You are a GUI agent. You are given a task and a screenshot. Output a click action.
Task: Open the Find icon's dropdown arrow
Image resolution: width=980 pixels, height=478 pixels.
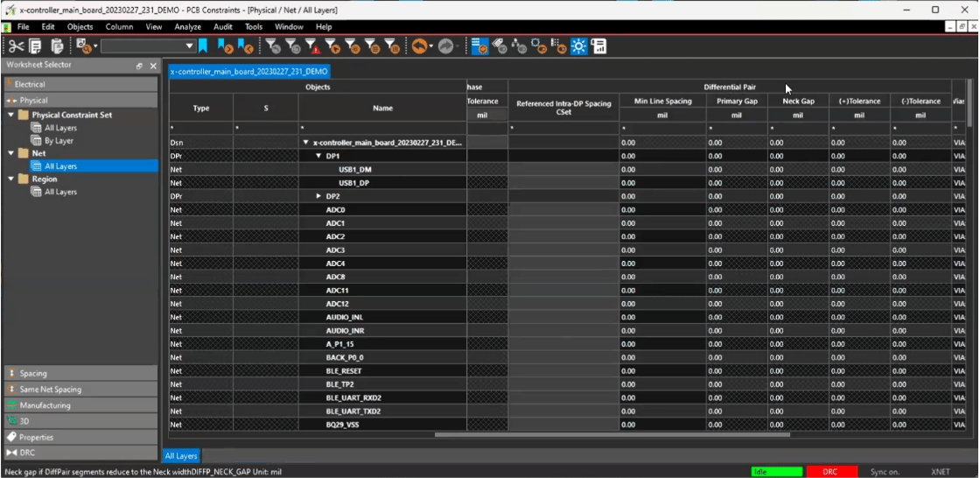point(95,47)
